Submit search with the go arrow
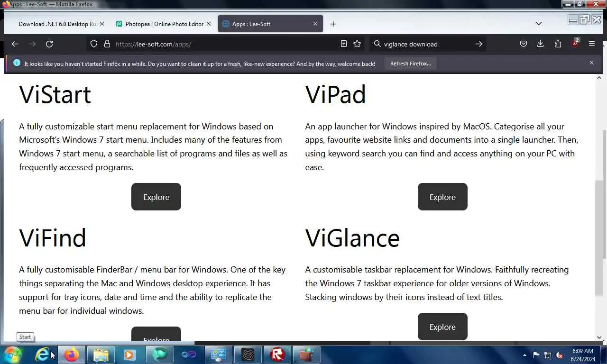 (479, 44)
